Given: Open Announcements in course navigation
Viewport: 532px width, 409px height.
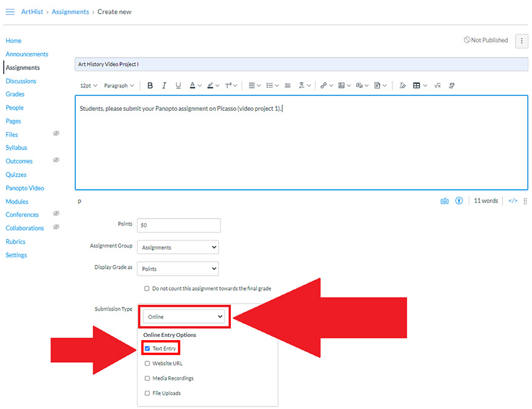Looking at the screenshot, I should (27, 54).
